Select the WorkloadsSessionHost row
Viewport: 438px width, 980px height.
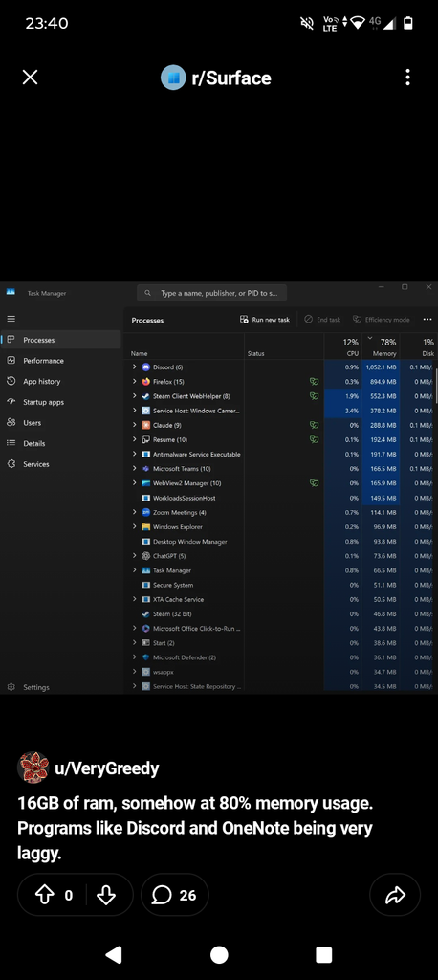tap(280, 498)
